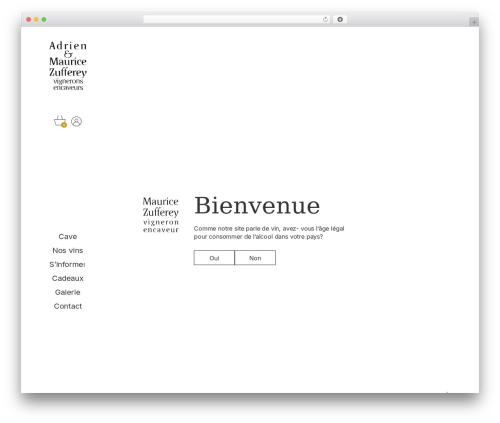Close the browser window with red button
The height and width of the screenshot is (423, 500).
pyautogui.click(x=29, y=20)
